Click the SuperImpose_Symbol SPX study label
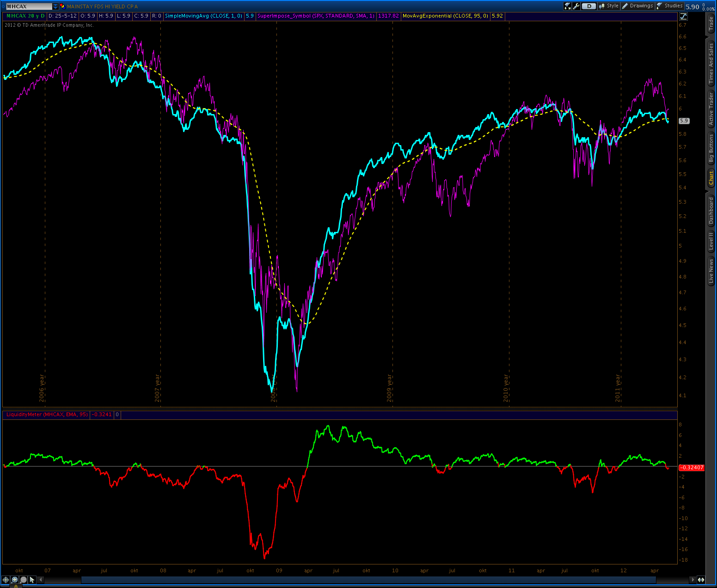This screenshot has height=588, width=717. point(316,16)
